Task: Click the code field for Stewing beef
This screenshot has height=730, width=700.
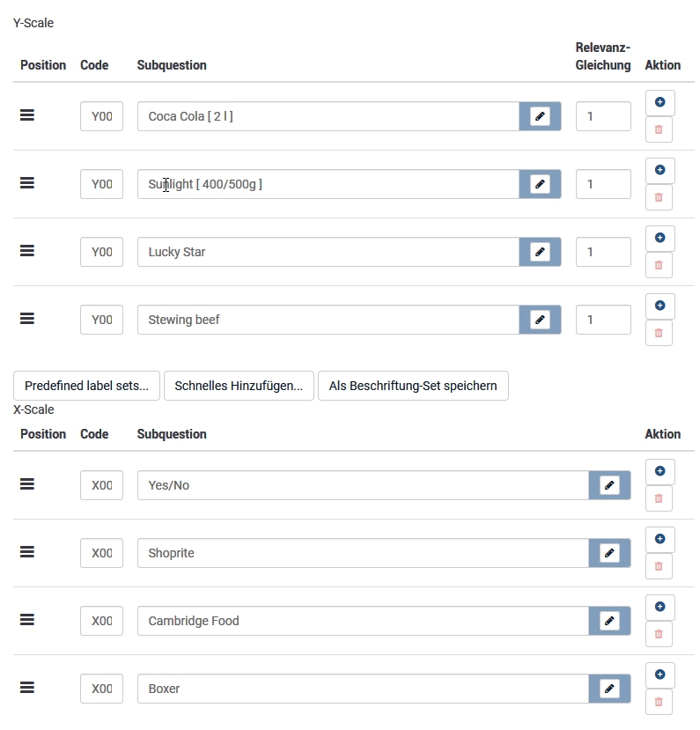Action: [101, 320]
